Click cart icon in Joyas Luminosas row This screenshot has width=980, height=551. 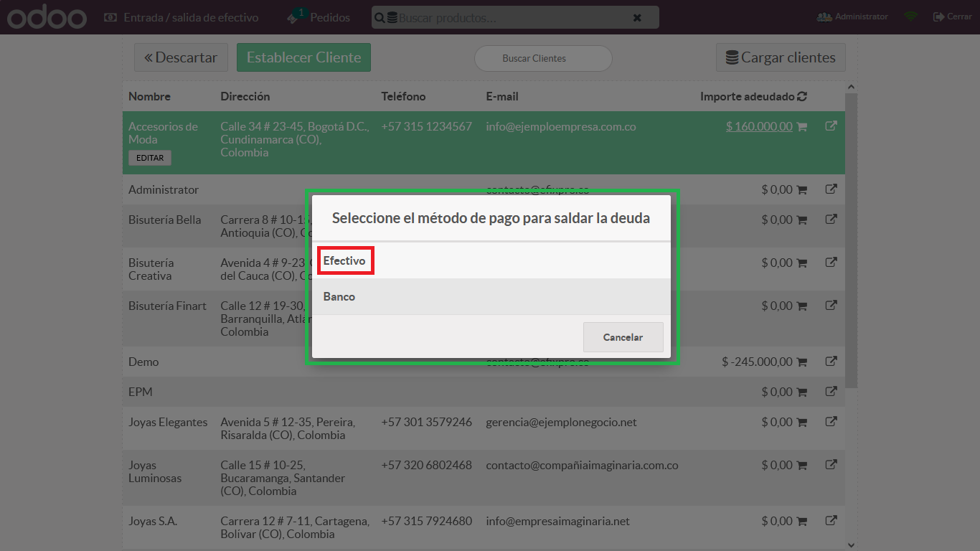point(802,466)
